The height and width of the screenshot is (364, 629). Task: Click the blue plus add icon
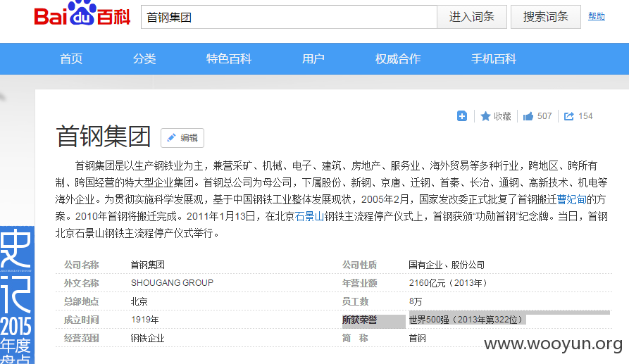[x=462, y=116]
